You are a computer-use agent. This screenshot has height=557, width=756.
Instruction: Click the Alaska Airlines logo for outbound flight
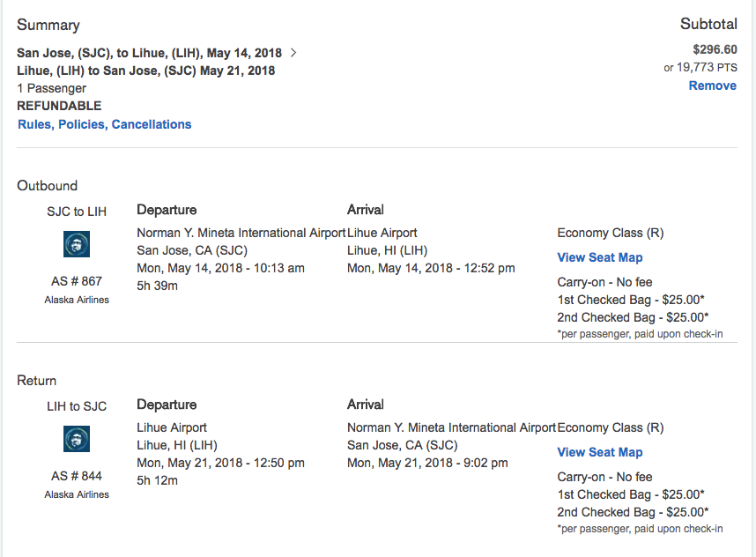(77, 244)
